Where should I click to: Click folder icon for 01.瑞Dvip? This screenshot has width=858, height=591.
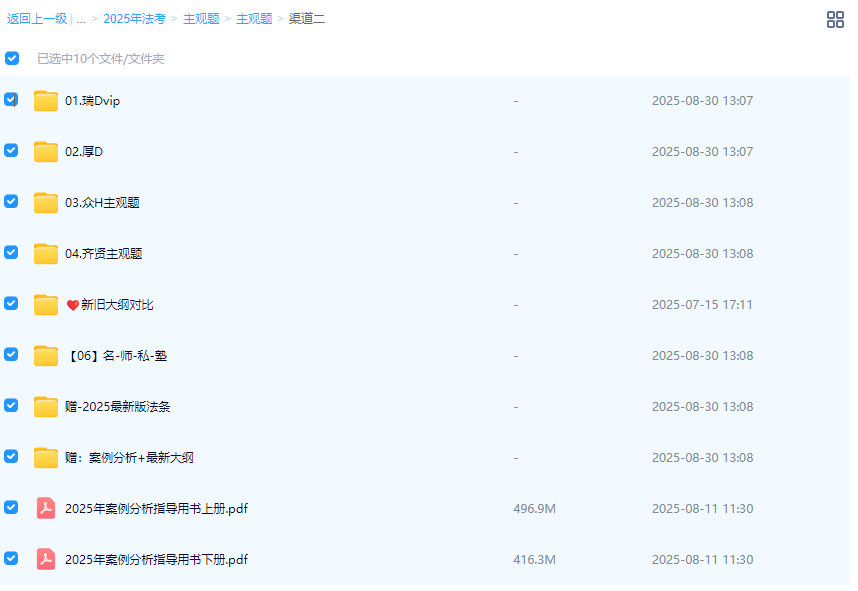[x=46, y=101]
